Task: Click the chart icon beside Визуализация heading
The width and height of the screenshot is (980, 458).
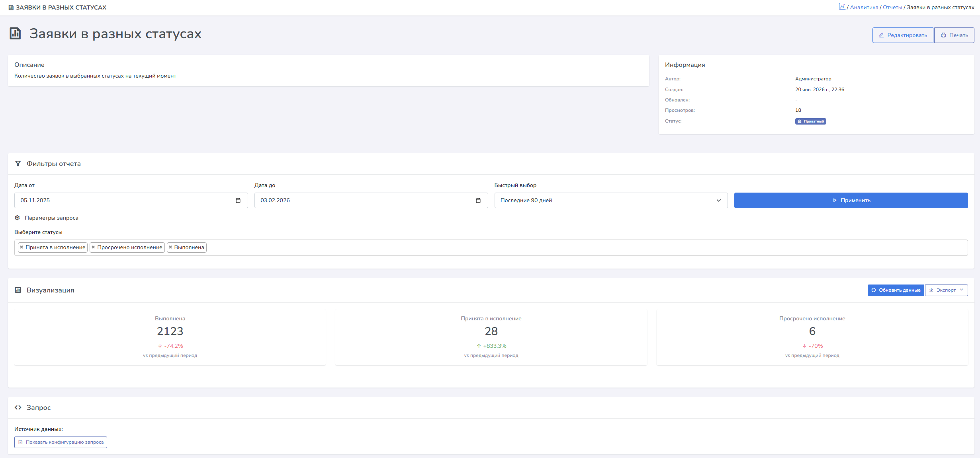Action: [x=18, y=290]
